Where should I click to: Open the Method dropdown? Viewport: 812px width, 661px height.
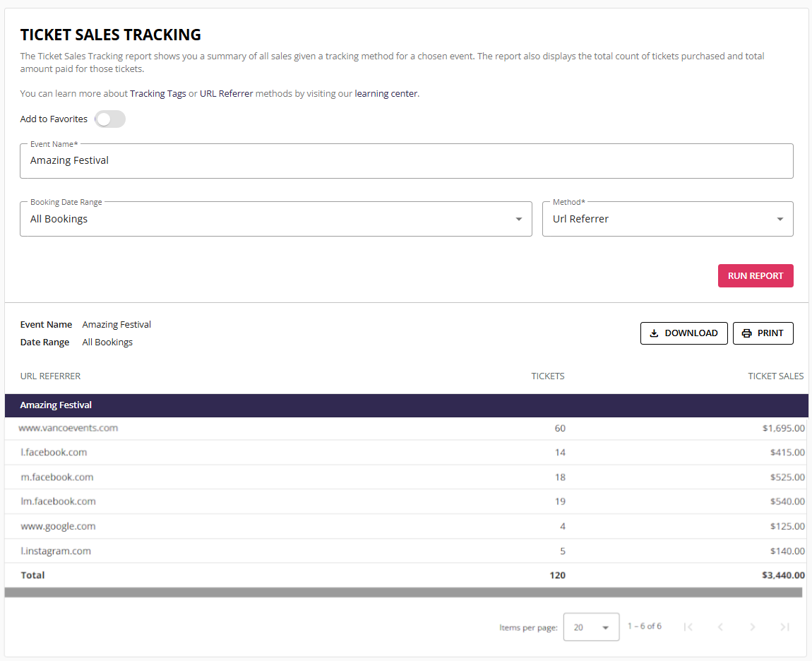pyautogui.click(x=667, y=219)
